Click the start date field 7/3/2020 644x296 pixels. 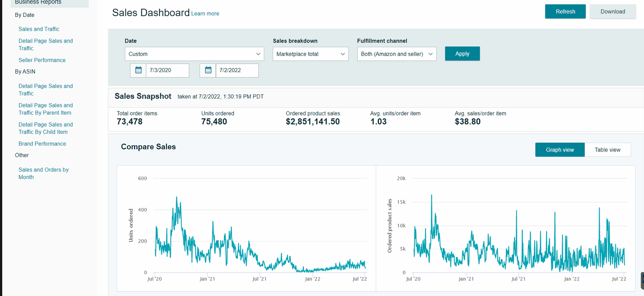[167, 70]
